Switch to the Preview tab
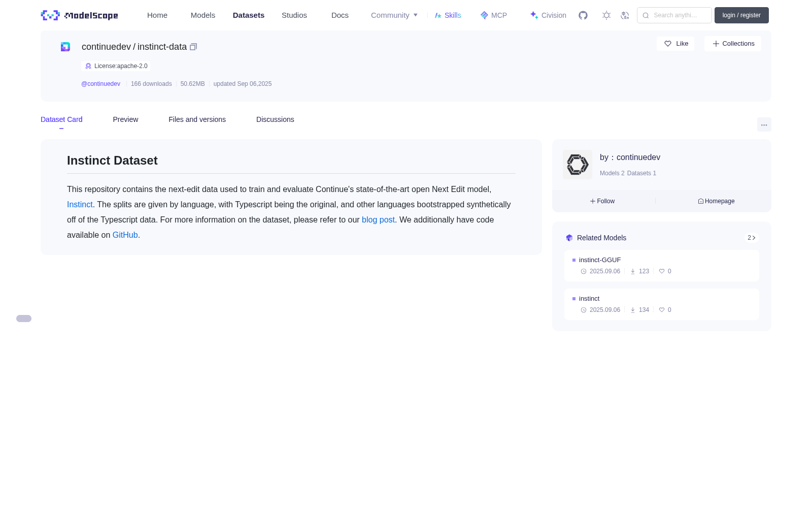 125,119
